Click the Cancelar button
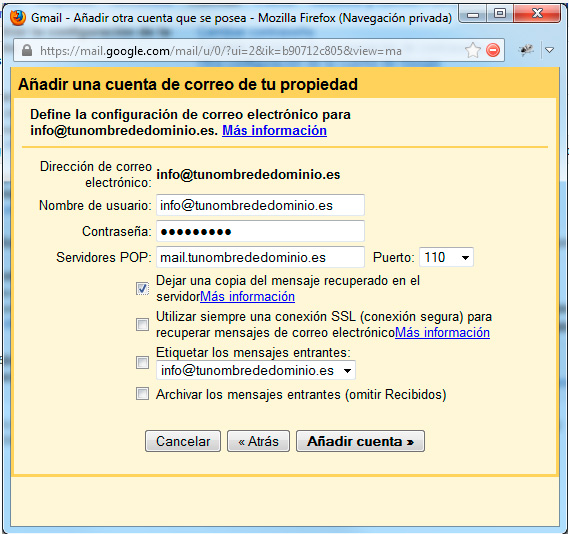Screen dimensions: 569x534 [183, 441]
